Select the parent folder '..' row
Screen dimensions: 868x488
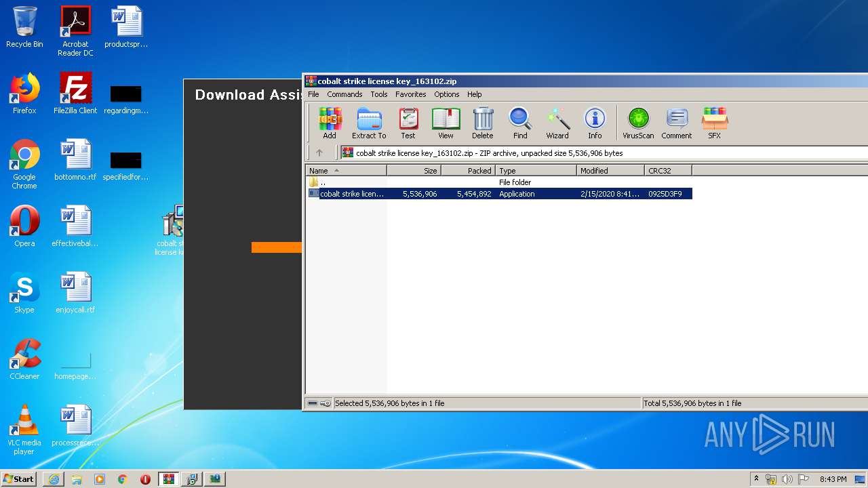[499, 182]
